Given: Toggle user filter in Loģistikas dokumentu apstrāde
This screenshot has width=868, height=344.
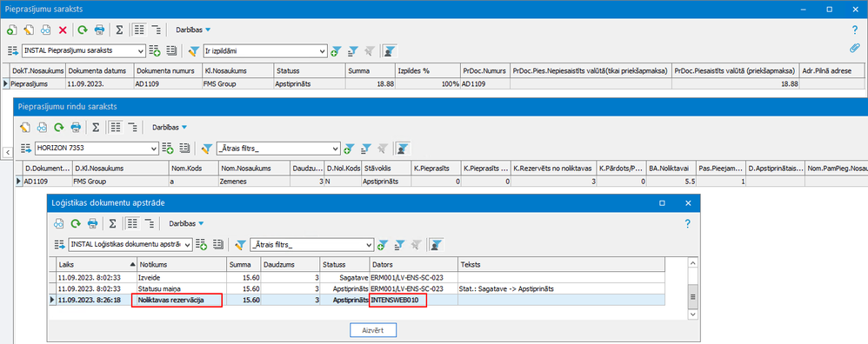Looking at the screenshot, I should point(437,244).
